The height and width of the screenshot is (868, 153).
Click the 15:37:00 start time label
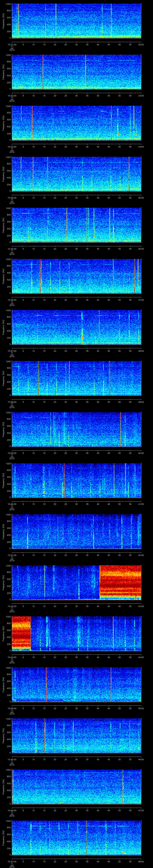(x=12, y=351)
